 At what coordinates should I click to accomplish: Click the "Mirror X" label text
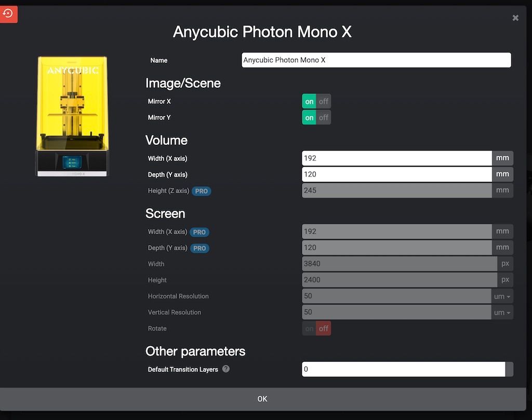click(x=159, y=101)
